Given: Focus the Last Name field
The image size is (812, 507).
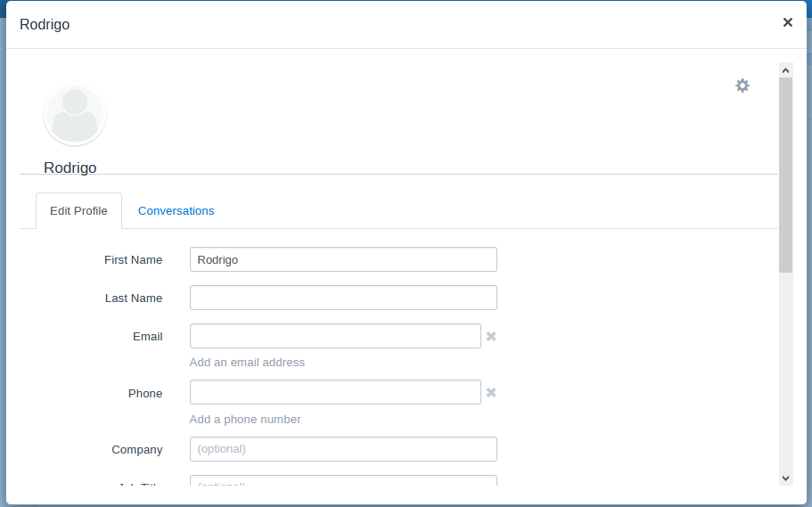Looking at the screenshot, I should pyautogui.click(x=343, y=298).
